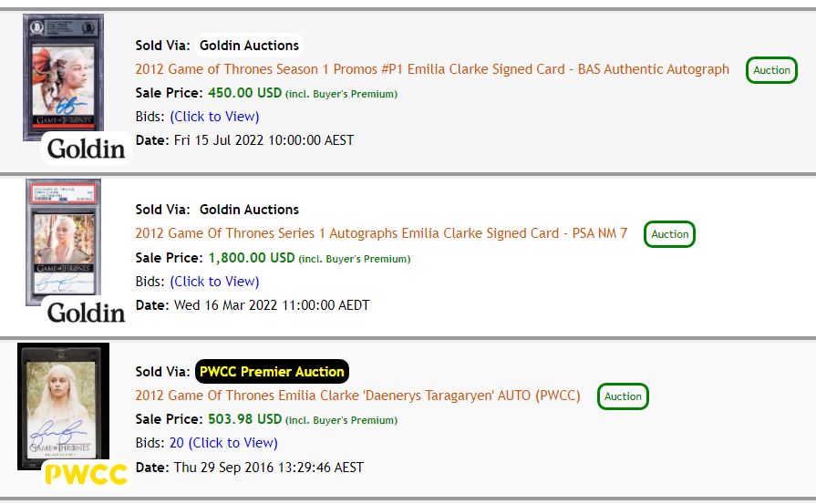
Task: View bids for the 450.00 USD sale
Action: pos(214,117)
